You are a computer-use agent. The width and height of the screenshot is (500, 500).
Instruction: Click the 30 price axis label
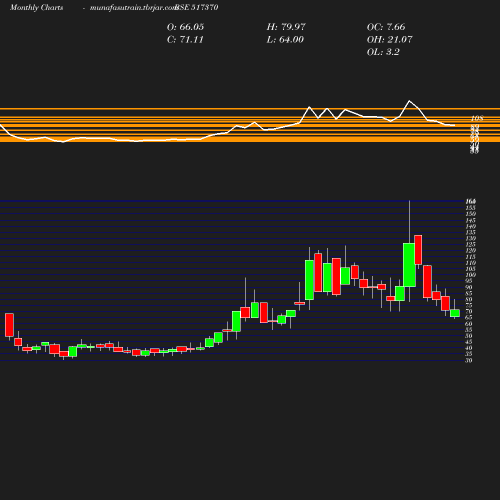(x=469, y=360)
